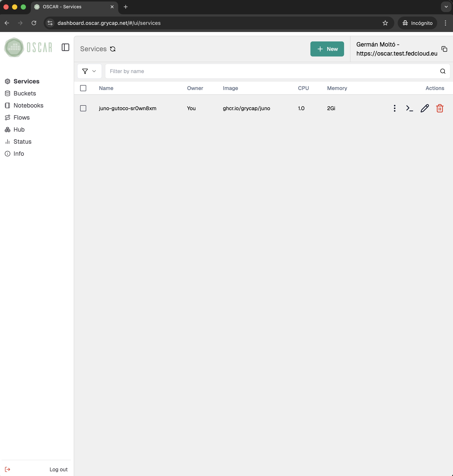The height and width of the screenshot is (476, 453).
Task: Click the search magnifier in filter bar
Action: [442, 71]
